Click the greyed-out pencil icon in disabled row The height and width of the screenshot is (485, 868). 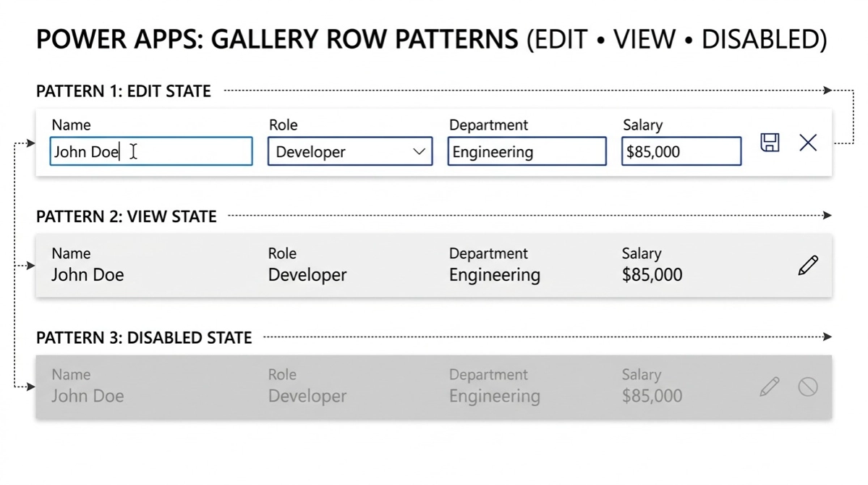(770, 387)
